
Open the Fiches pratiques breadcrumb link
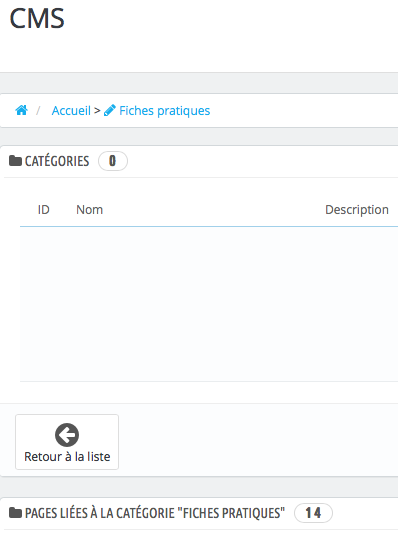165,110
